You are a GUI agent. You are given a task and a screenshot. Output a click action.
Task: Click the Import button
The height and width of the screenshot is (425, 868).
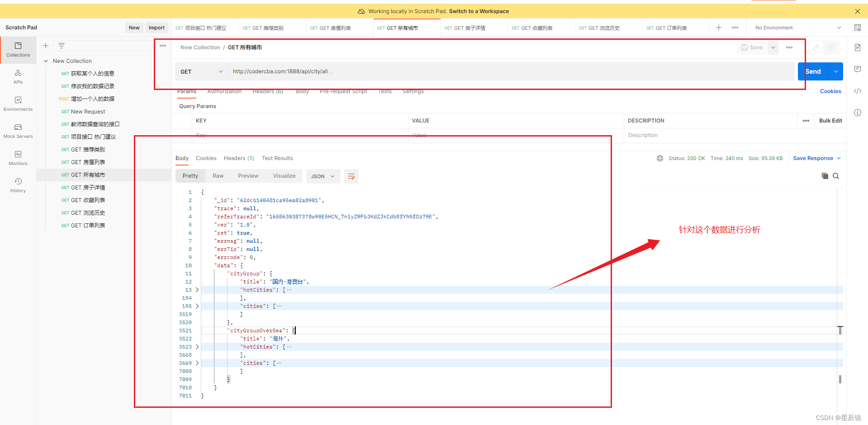[157, 28]
